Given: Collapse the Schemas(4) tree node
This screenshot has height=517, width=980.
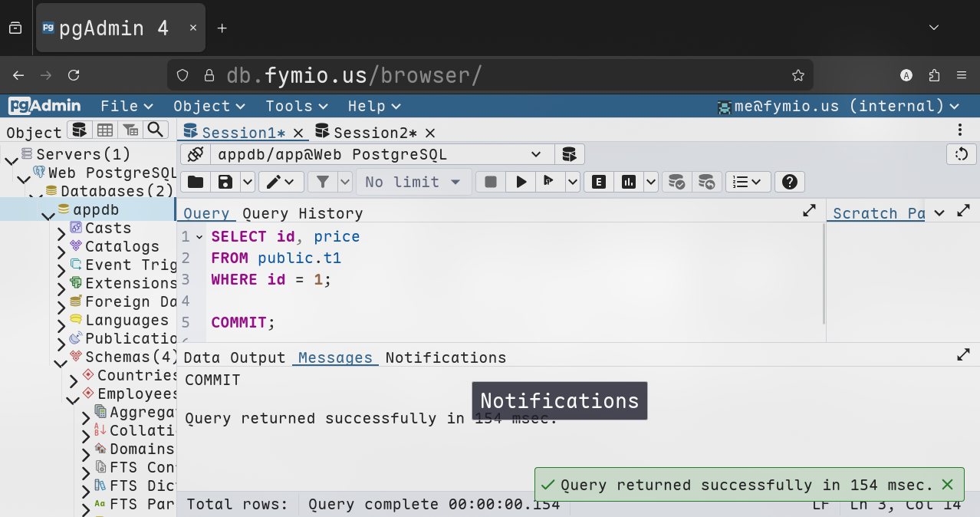Looking at the screenshot, I should 60,359.
